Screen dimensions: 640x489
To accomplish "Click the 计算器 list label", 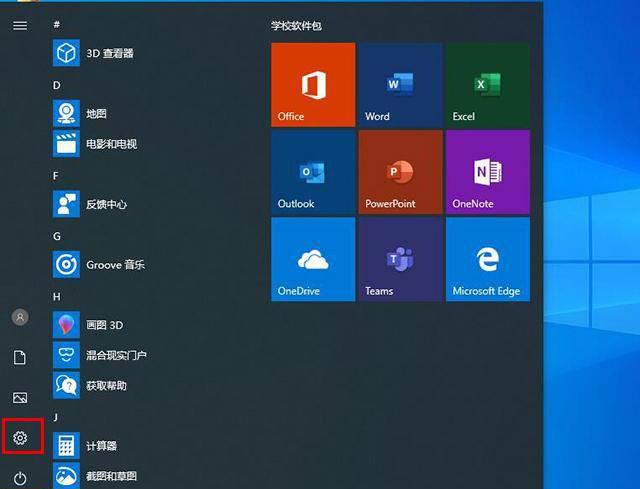I will 102,446.
